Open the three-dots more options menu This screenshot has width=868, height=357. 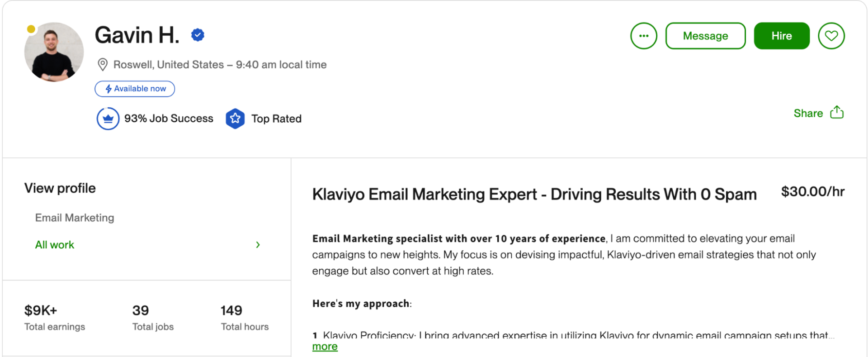643,36
